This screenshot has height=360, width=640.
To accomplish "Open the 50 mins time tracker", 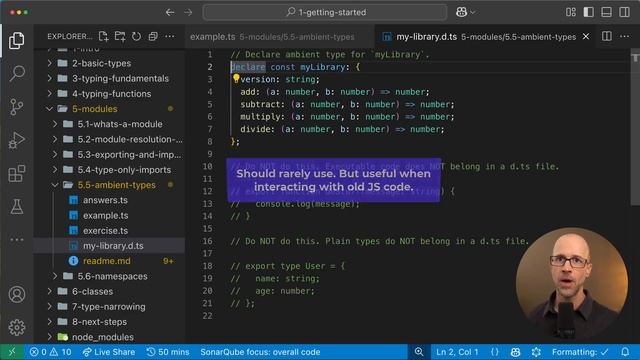I will (x=168, y=352).
